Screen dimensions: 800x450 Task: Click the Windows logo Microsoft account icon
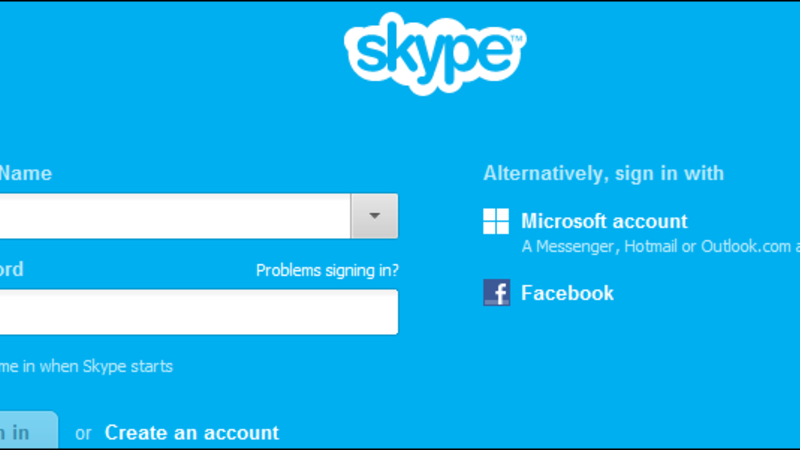[496, 221]
